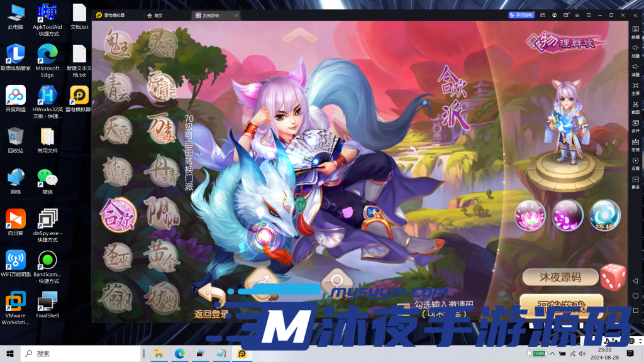Select the 妖盟 faction
The width and height of the screenshot is (644, 362).
tap(162, 299)
